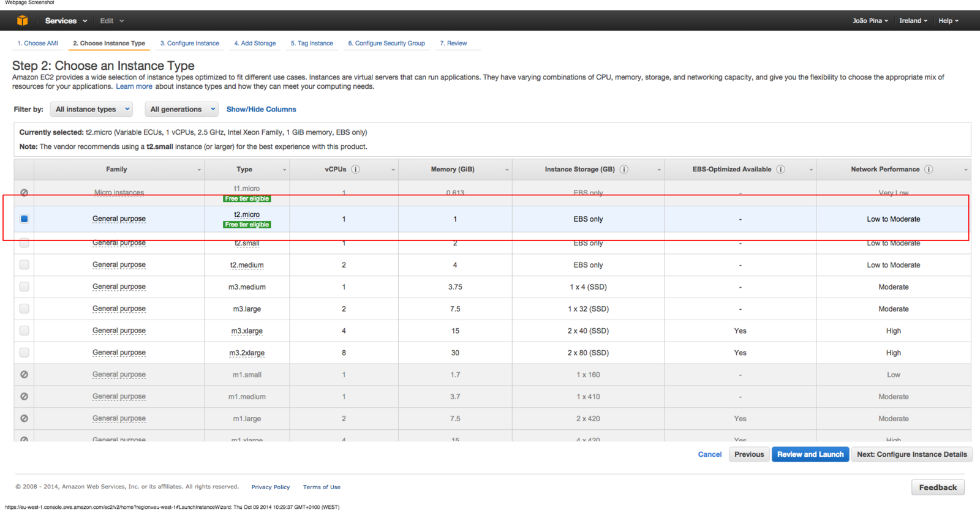
Task: Open the Feedback button
Action: coord(938,487)
